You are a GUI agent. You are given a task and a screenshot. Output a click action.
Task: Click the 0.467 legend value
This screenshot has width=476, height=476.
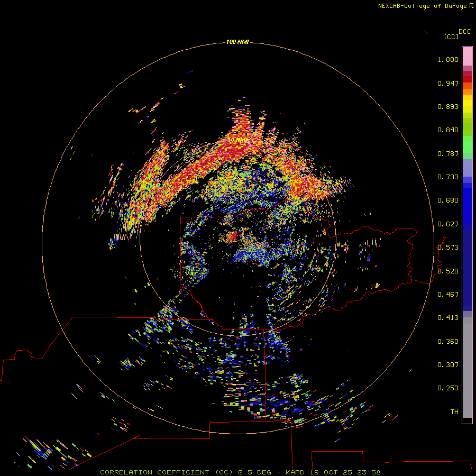[448, 295]
